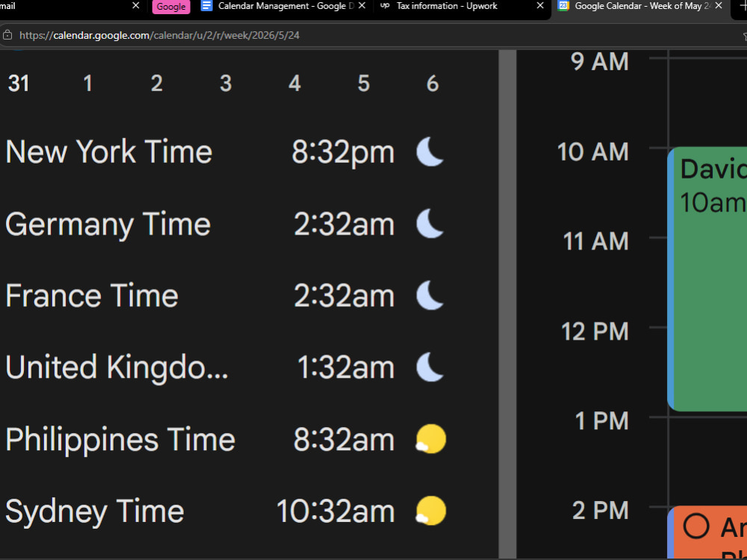Close the Tax information Upwork tab
747x560 pixels.
click(540, 6)
